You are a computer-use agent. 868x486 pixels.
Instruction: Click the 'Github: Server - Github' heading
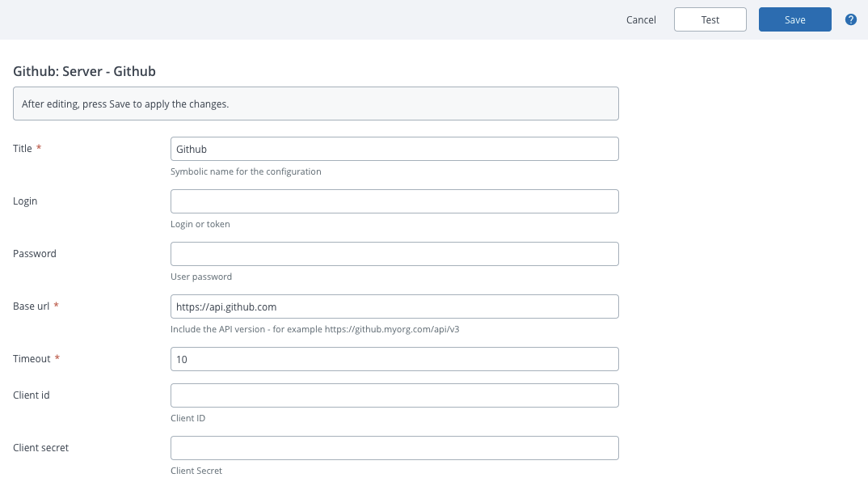(84, 71)
